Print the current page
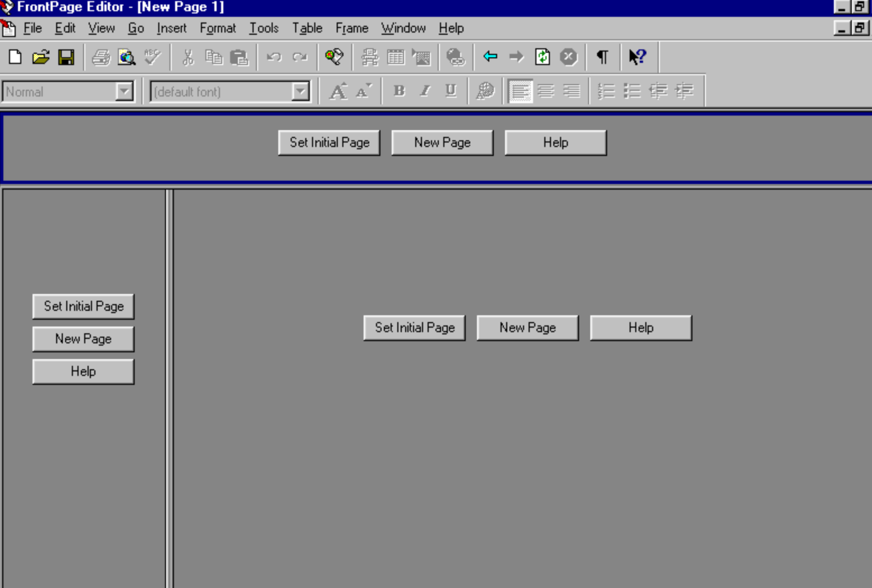Viewport: 872px width, 588px height. [101, 57]
